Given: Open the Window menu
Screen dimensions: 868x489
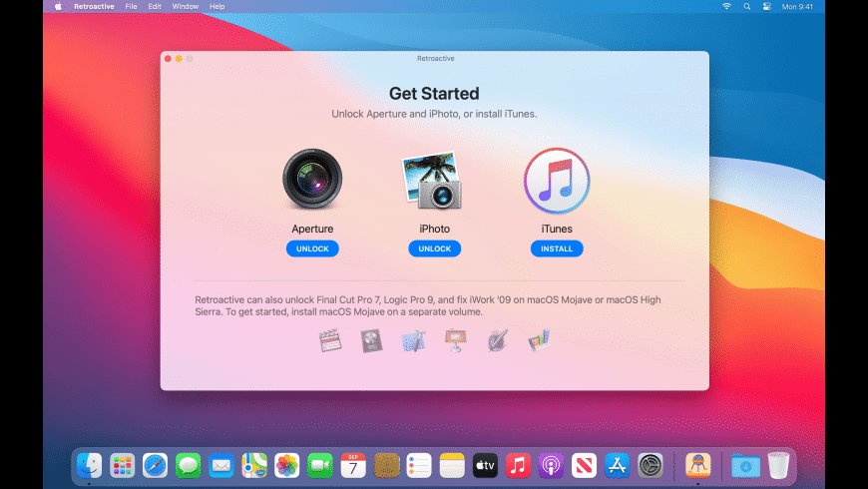Looking at the screenshot, I should [x=185, y=7].
